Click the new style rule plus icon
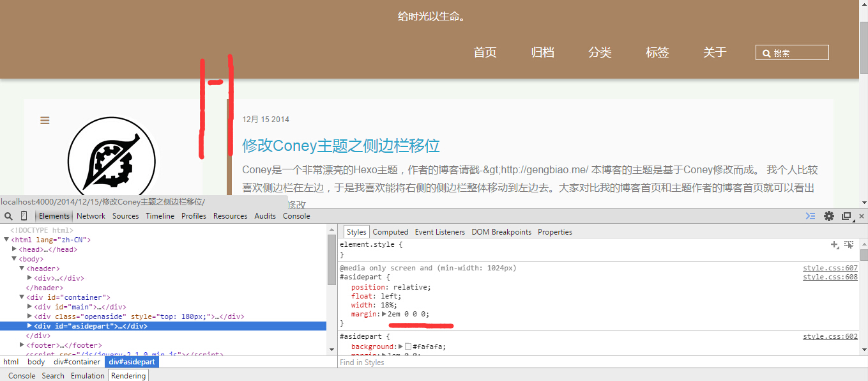This screenshot has width=868, height=381. [x=835, y=244]
